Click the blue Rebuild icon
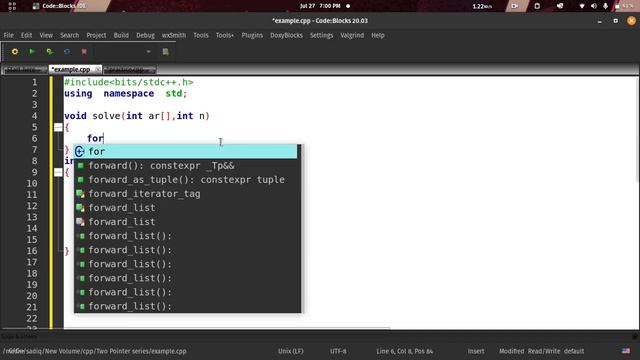Viewport: 640px width, 360px height. tap(67, 52)
